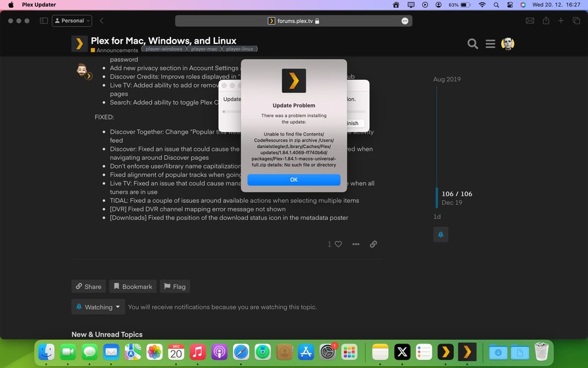Open Spotlight search in menu bar

click(496, 5)
